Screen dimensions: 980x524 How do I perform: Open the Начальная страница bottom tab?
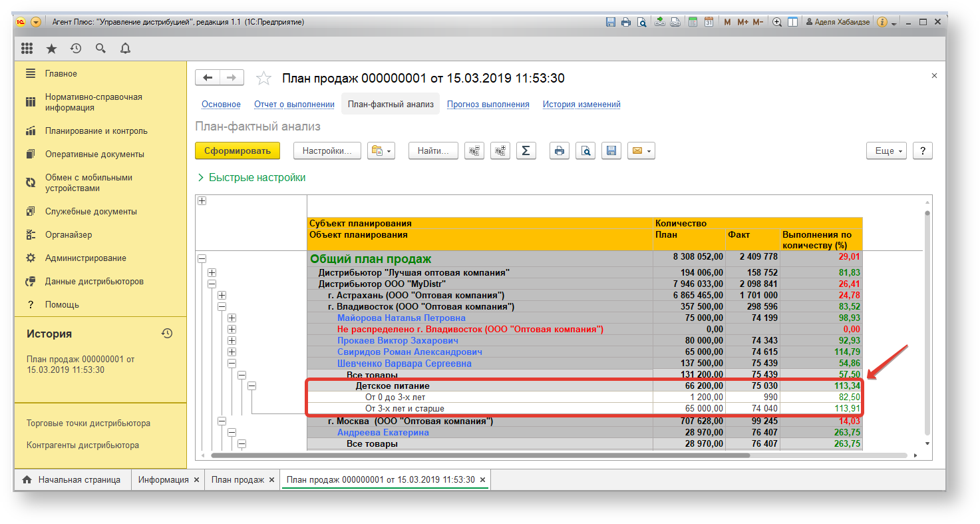pyautogui.click(x=72, y=479)
